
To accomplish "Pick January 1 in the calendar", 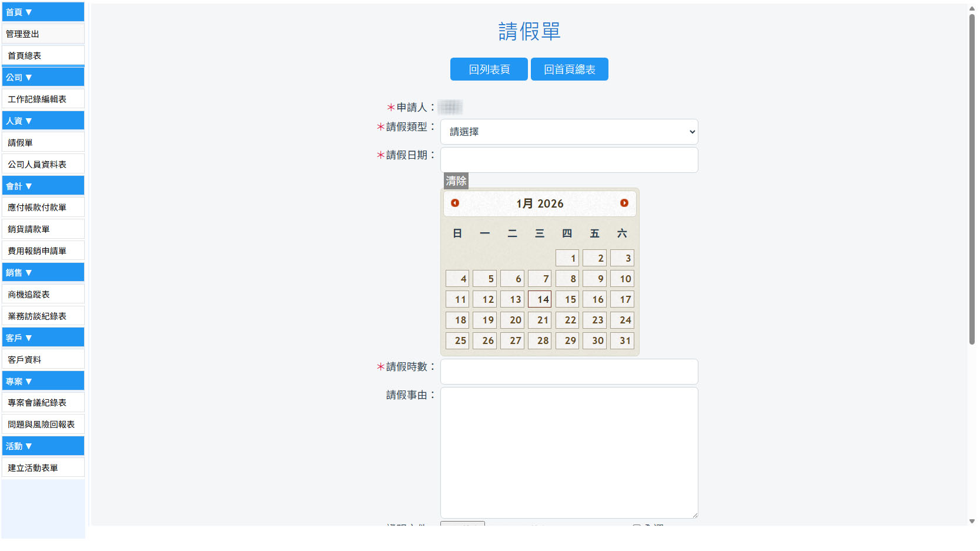I will click(x=567, y=258).
